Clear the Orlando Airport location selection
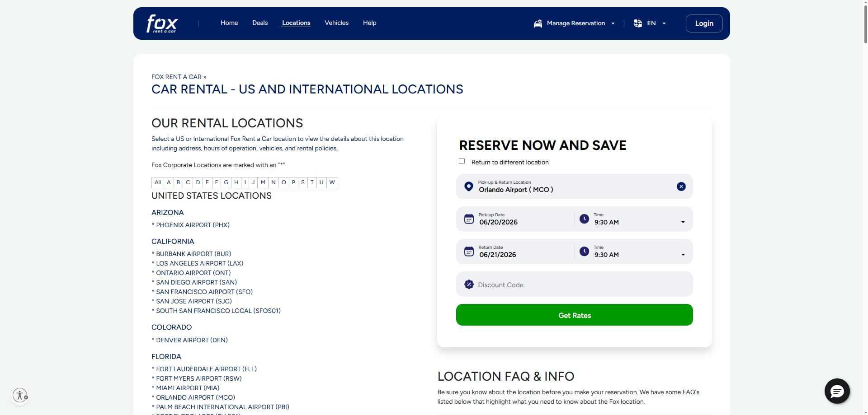The height and width of the screenshot is (415, 868). coord(681,187)
